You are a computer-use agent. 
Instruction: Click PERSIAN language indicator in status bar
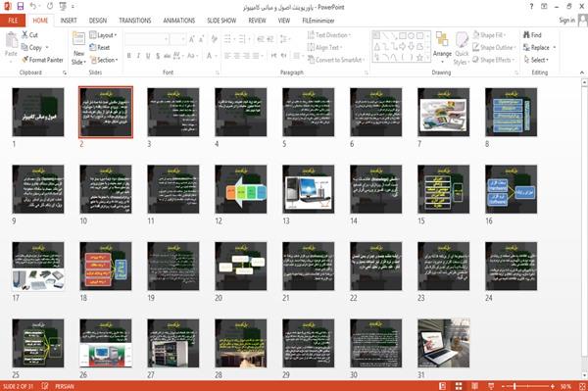coord(65,386)
